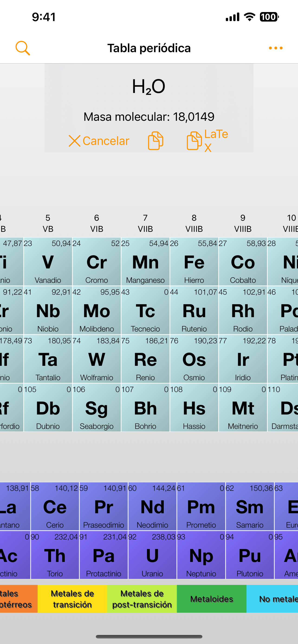298x644 pixels.
Task: Select Vanadio element tile
Action: click(x=48, y=261)
